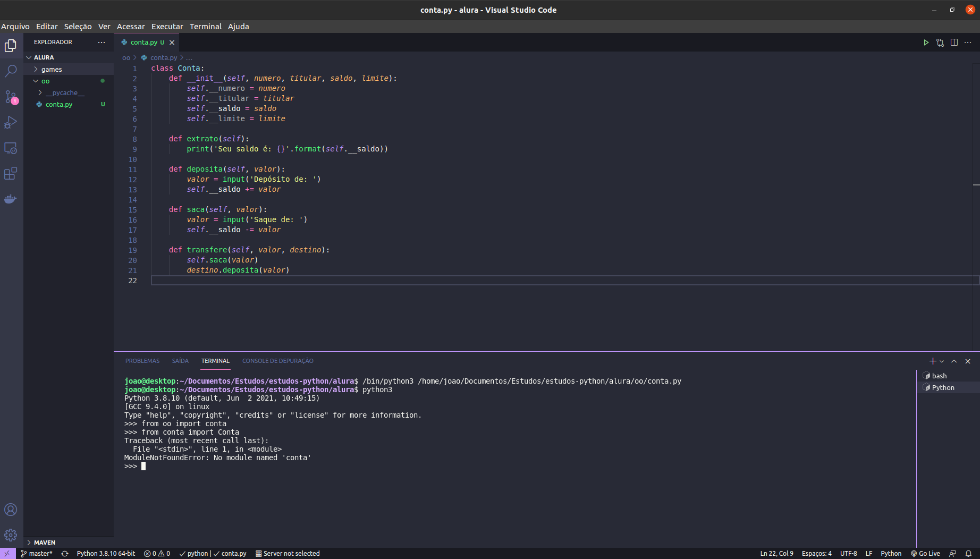Click the master* git branch indicator
Screen dimensions: 980x559
pyautogui.click(x=36, y=553)
